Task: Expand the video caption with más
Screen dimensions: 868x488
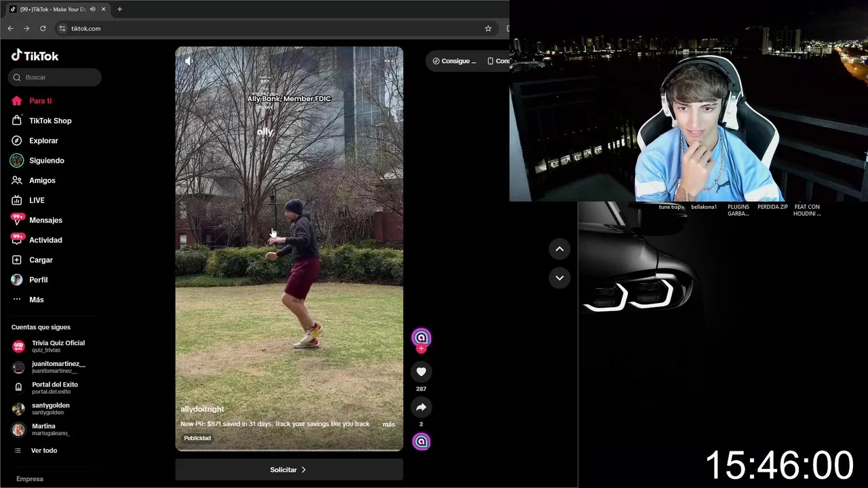Action: (x=389, y=424)
